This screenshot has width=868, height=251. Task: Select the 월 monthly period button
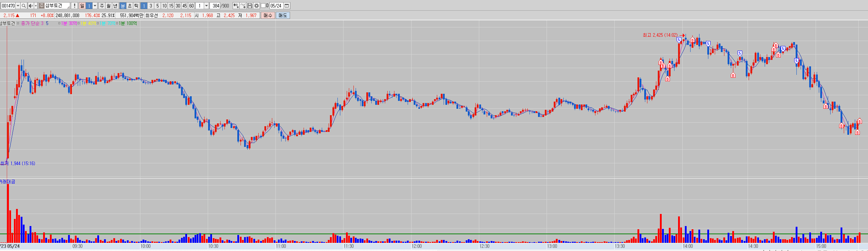109,6
